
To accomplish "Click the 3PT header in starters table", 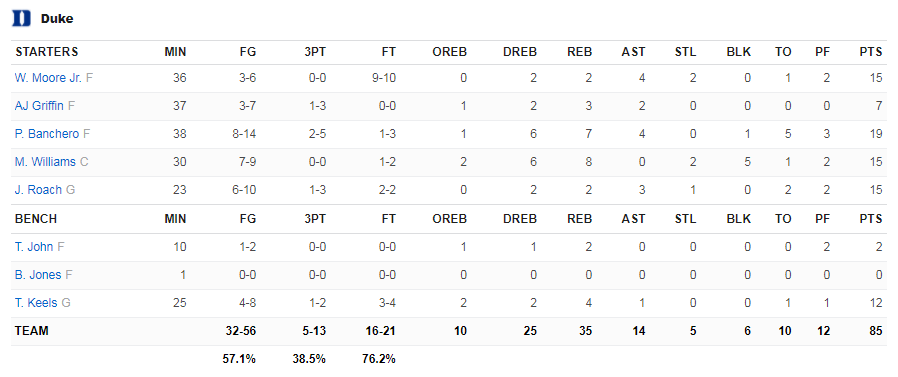I will [x=314, y=52].
